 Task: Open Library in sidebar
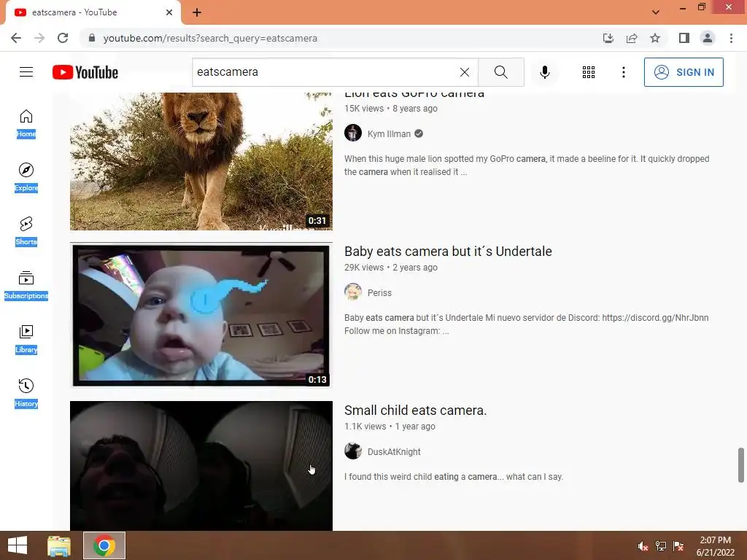point(26,339)
